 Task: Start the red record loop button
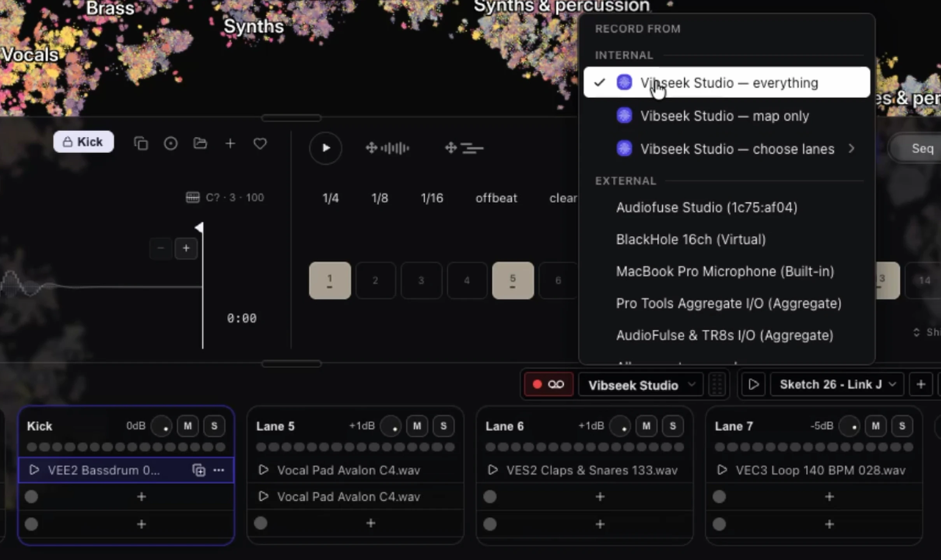[x=548, y=384]
